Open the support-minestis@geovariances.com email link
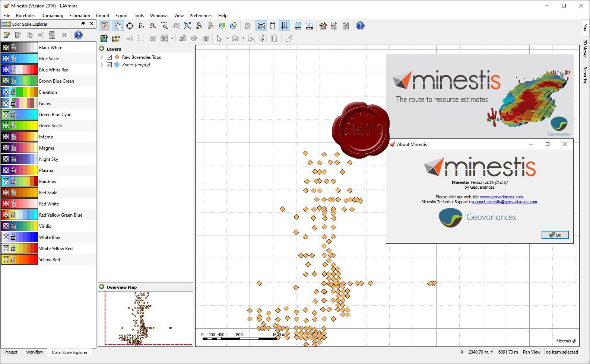Viewport: 590px width, 364px height. (504, 202)
